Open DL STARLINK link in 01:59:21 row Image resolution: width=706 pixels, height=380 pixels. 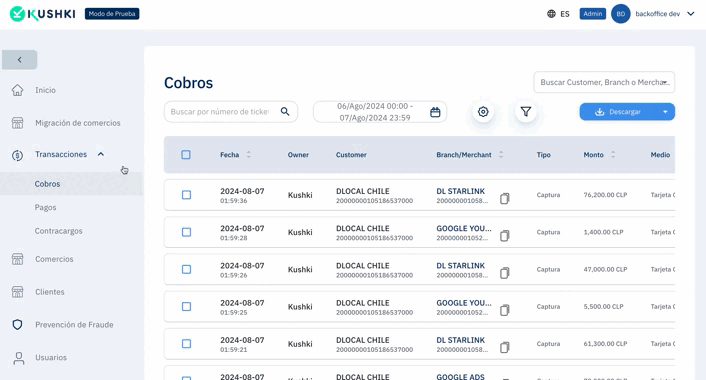coord(460,340)
